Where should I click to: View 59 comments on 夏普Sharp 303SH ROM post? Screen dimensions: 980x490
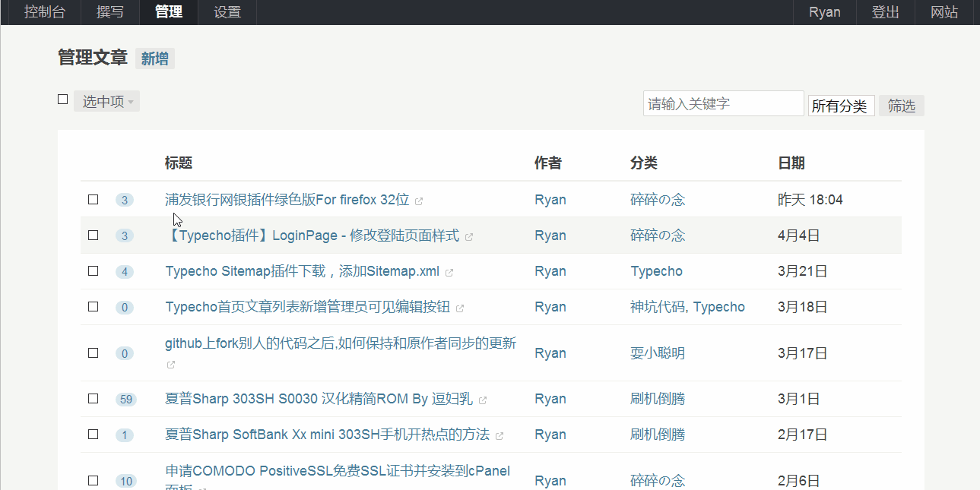click(x=126, y=400)
